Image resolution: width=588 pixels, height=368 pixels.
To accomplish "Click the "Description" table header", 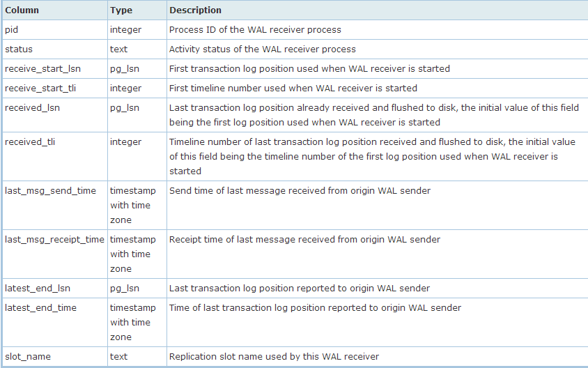I will coord(195,10).
